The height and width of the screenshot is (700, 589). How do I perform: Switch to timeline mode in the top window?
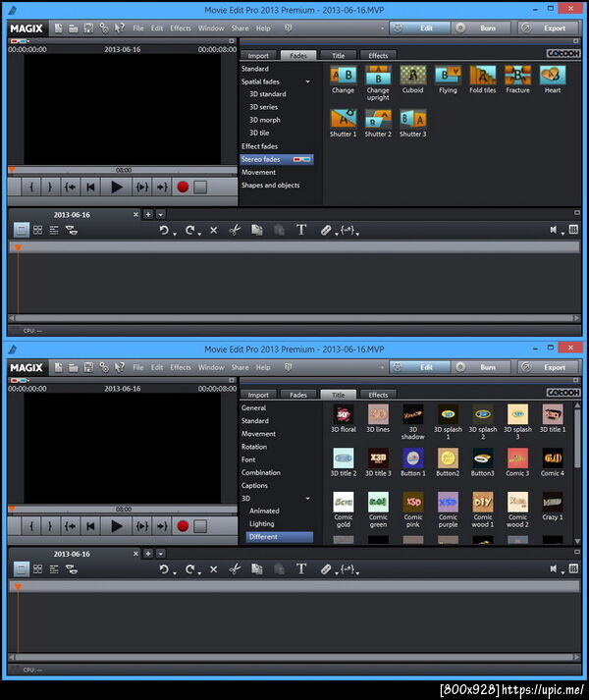(x=54, y=230)
